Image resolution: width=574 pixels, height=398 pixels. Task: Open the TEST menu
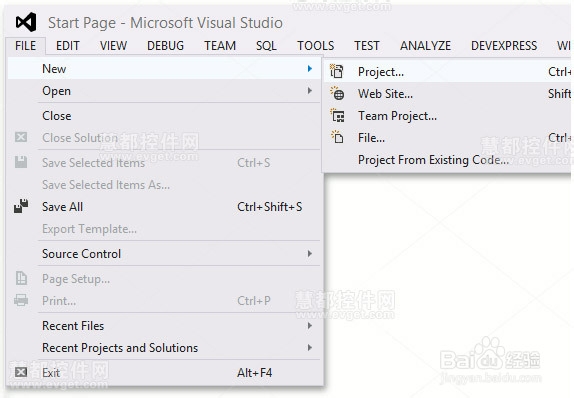367,46
